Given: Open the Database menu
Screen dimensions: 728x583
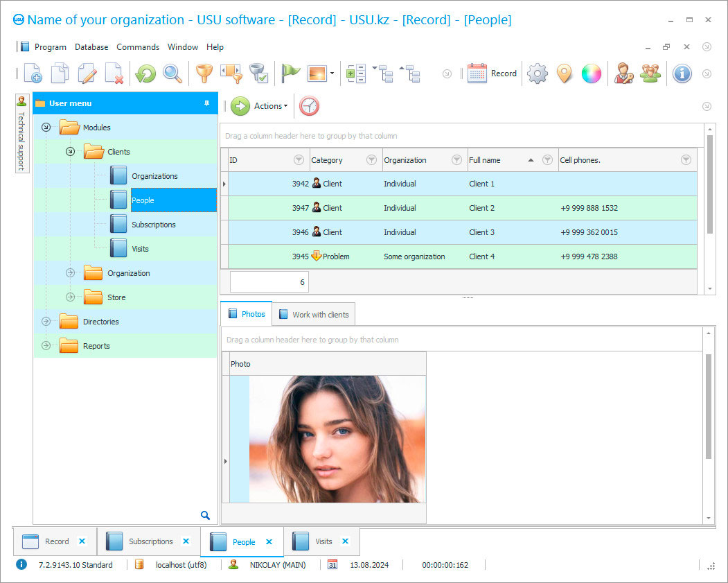Looking at the screenshot, I should click(x=91, y=46).
